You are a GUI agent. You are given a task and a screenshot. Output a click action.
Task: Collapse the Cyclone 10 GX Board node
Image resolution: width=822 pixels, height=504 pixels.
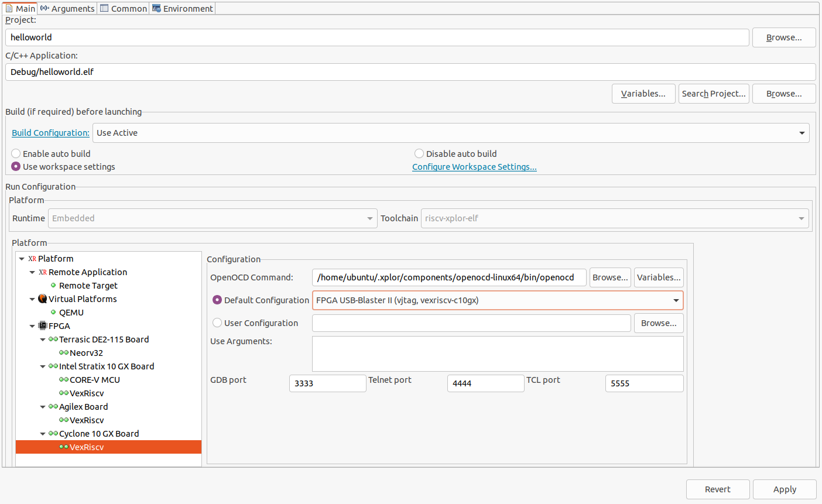(x=43, y=434)
